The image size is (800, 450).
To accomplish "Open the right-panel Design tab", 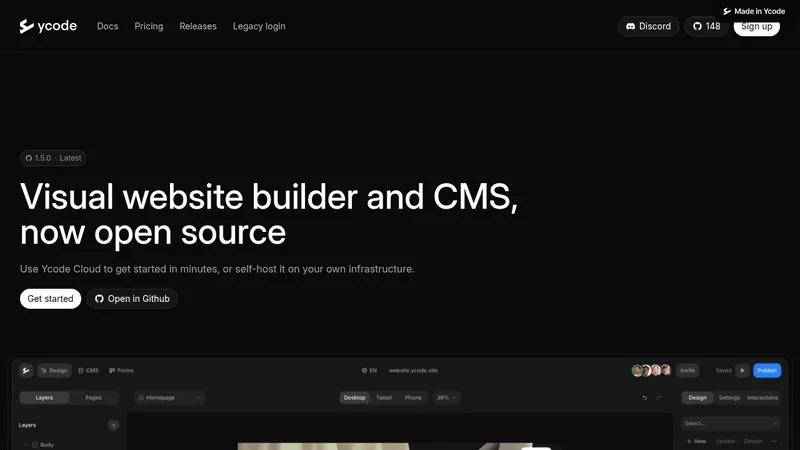I will point(697,397).
